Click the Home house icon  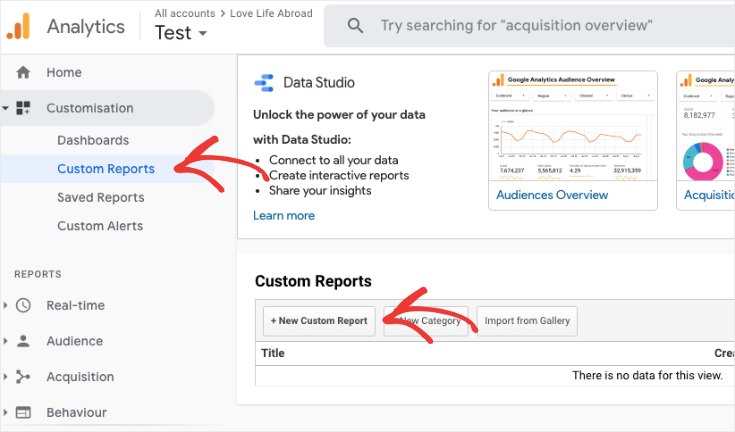point(23,72)
